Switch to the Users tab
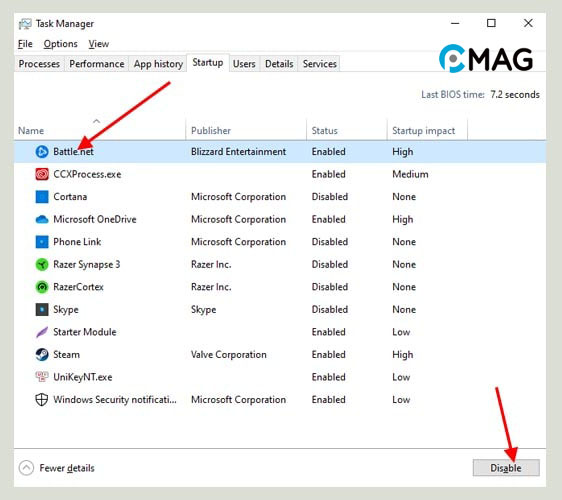Image resolution: width=562 pixels, height=500 pixels. pyautogui.click(x=244, y=64)
